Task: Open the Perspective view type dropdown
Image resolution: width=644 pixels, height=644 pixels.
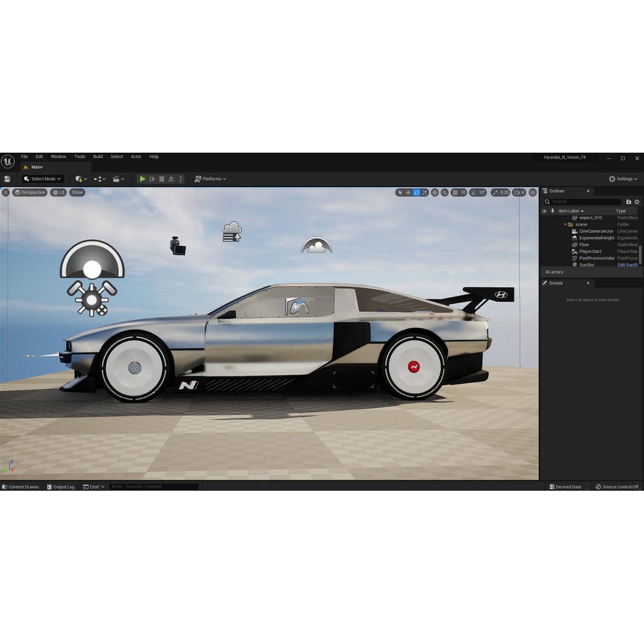Action: coord(30,193)
